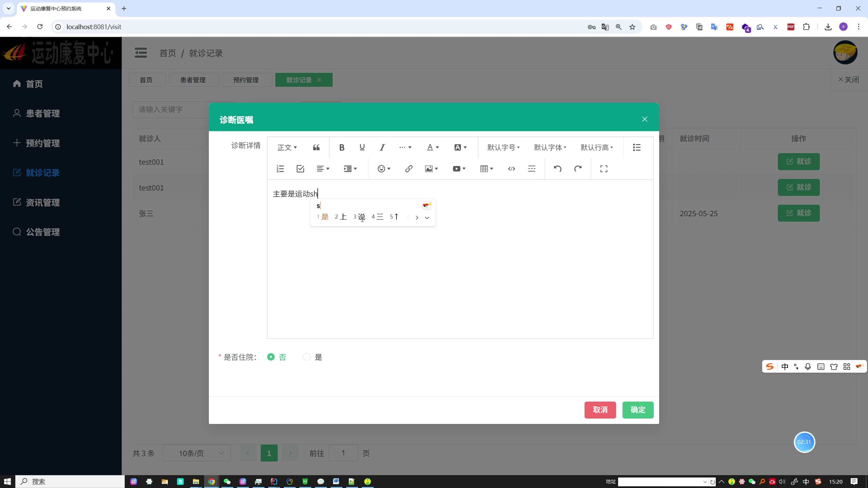Open the 正文 heading style dropdown
Viewport: 868px width, 488px height.
287,147
